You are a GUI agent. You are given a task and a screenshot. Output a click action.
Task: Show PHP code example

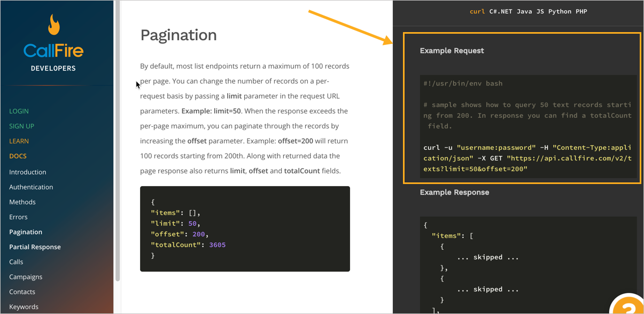581,11
